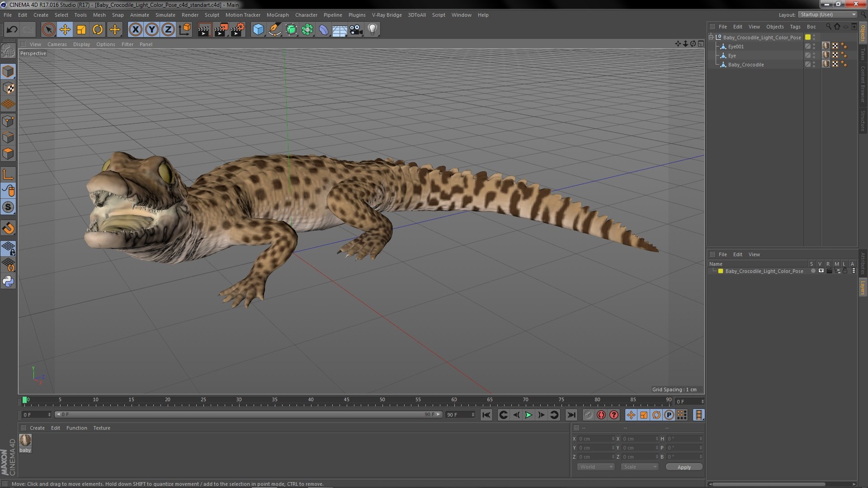Toggle visibility dots for Eye001
The height and width of the screenshot is (488, 868).
tap(814, 46)
